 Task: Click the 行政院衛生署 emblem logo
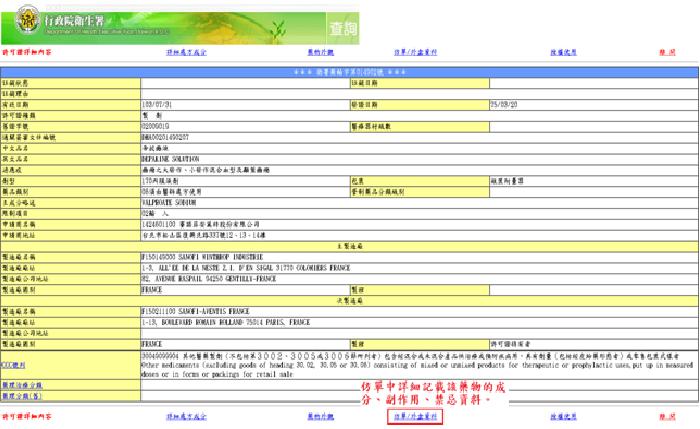tap(28, 20)
